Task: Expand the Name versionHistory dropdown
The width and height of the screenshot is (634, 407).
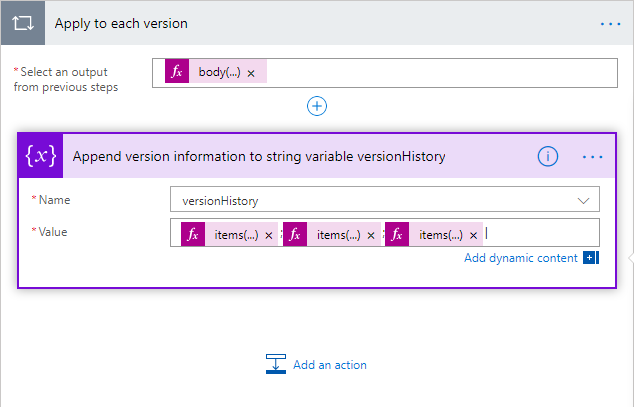Action: point(384,200)
